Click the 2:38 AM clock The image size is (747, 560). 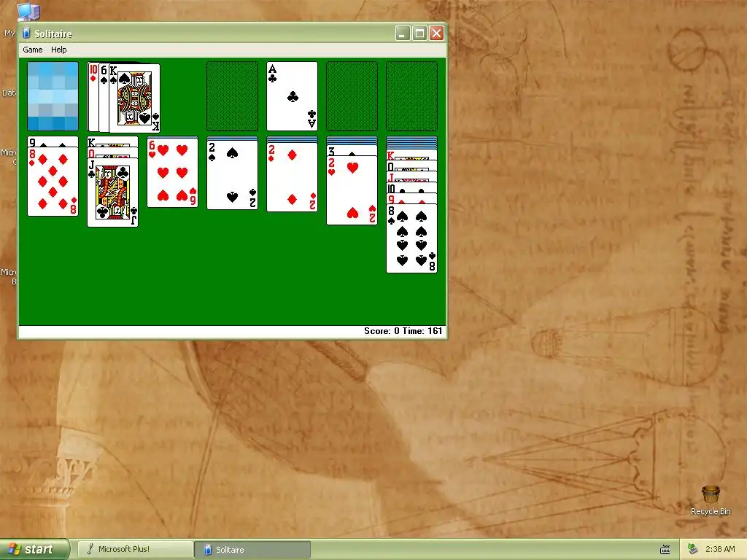point(720,549)
